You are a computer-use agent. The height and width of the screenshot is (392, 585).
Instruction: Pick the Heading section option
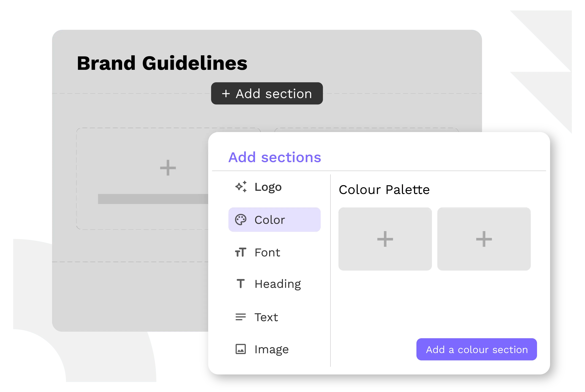[x=278, y=284]
